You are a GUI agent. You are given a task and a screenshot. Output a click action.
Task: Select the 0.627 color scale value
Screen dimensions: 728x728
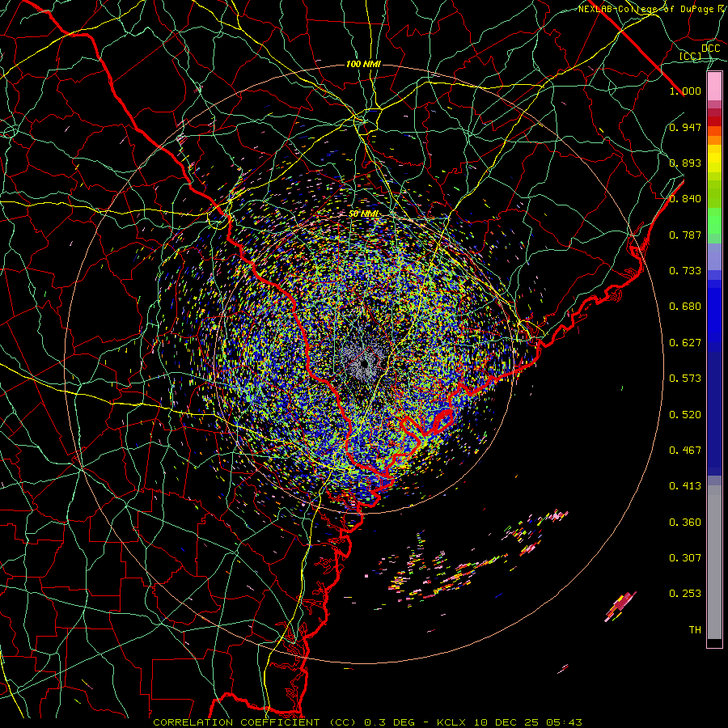pos(685,343)
